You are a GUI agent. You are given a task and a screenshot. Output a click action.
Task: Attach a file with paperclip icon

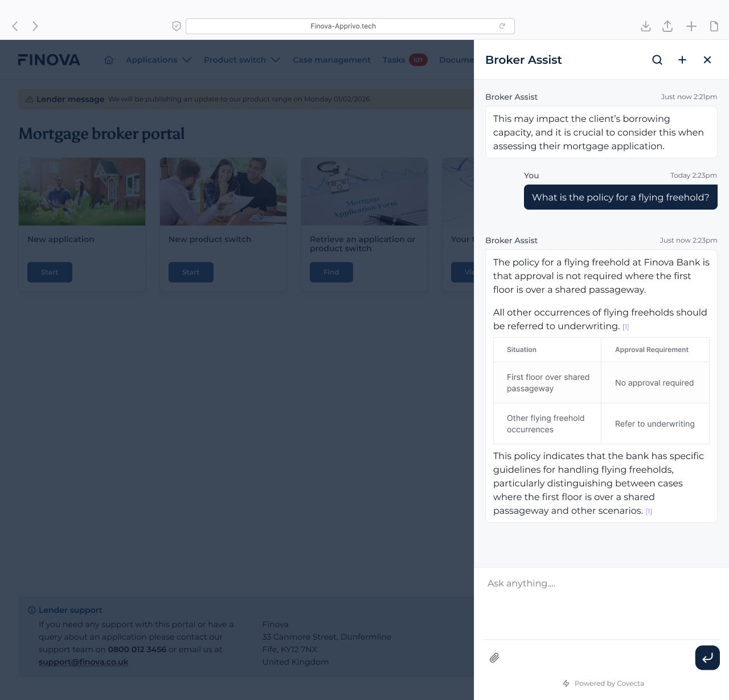coord(494,658)
